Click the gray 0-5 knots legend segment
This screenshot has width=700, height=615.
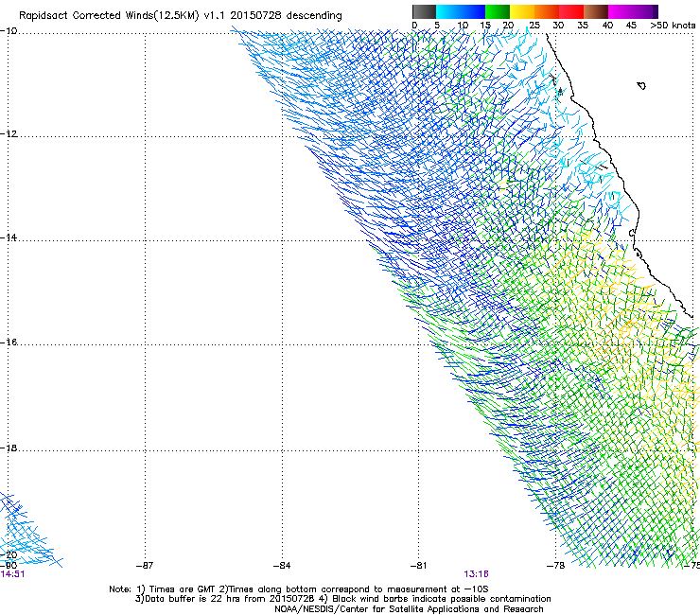tap(424, 11)
